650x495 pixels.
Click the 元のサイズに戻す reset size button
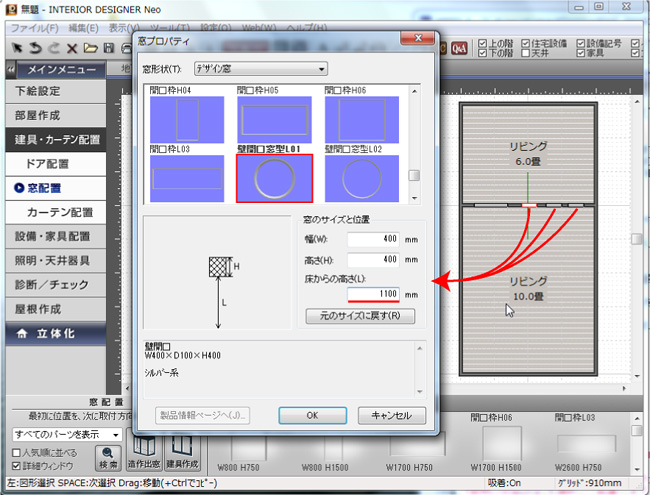point(360,316)
